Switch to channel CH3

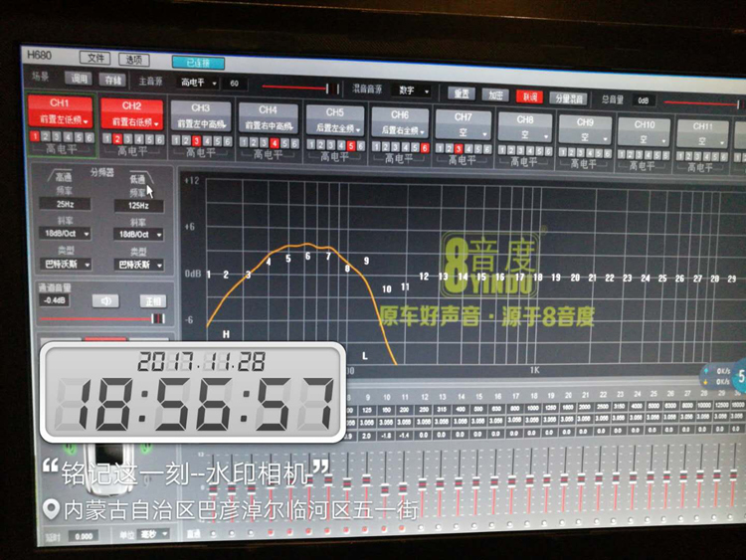click(200, 108)
